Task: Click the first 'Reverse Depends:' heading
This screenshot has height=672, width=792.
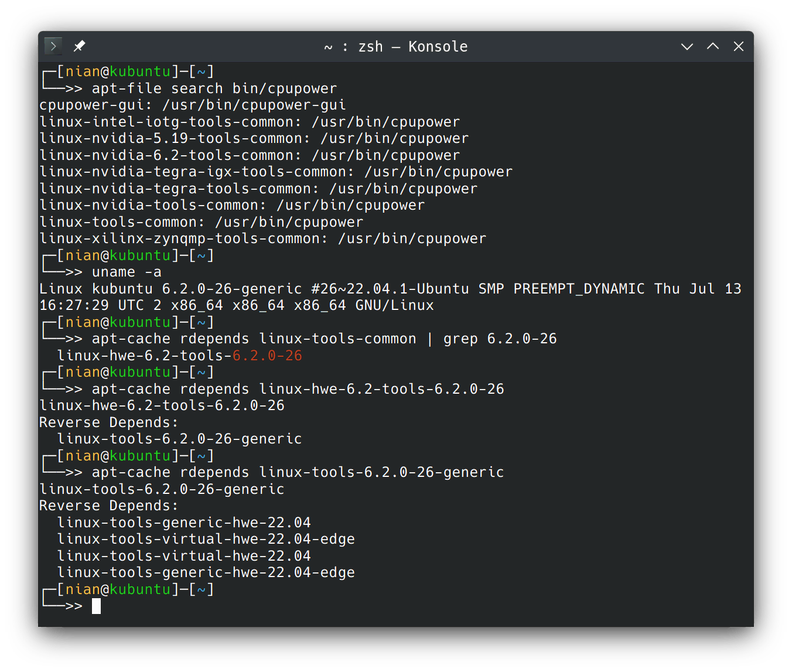Action: coord(108,422)
